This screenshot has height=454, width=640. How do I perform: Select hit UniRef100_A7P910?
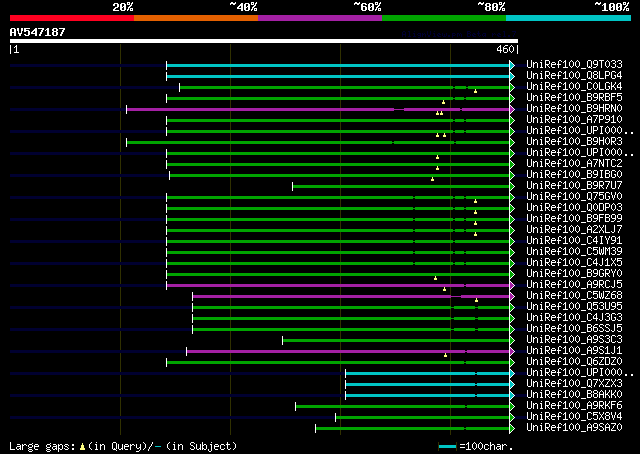click(x=574, y=120)
